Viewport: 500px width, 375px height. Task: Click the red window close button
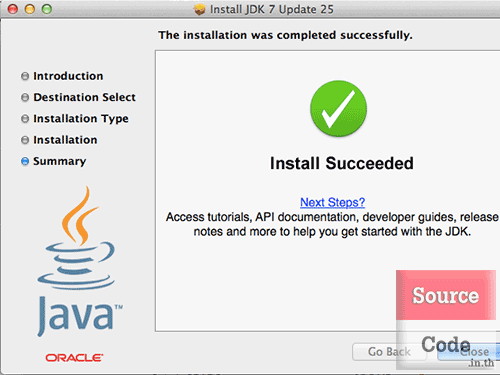click(x=13, y=9)
